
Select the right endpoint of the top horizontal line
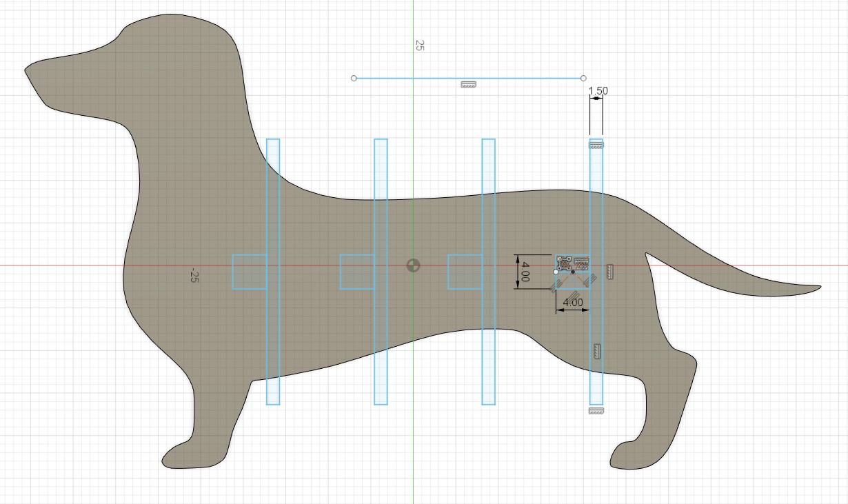pyautogui.click(x=584, y=79)
